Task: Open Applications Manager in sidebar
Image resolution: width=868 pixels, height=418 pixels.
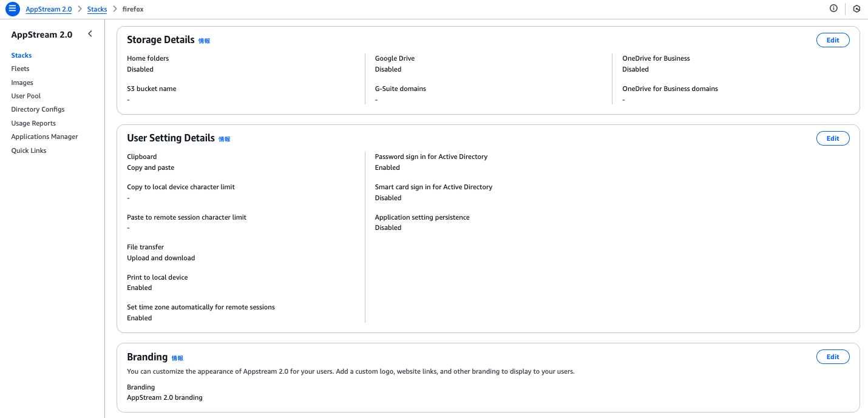Action: click(x=44, y=137)
